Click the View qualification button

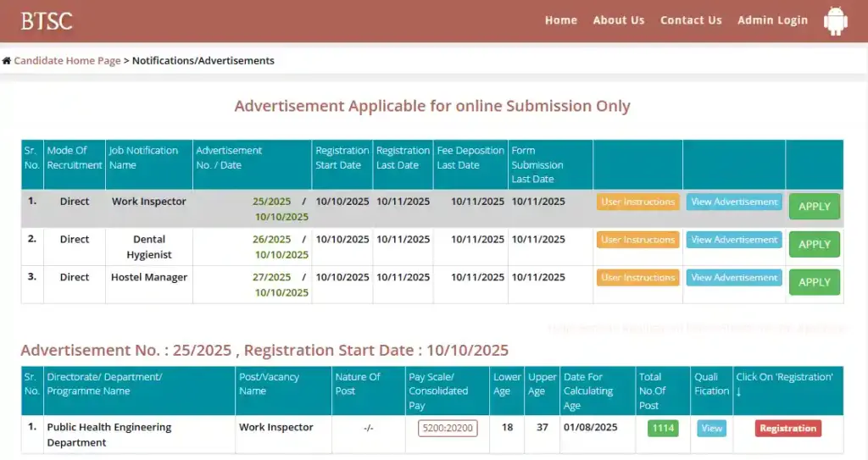pyautogui.click(x=711, y=429)
